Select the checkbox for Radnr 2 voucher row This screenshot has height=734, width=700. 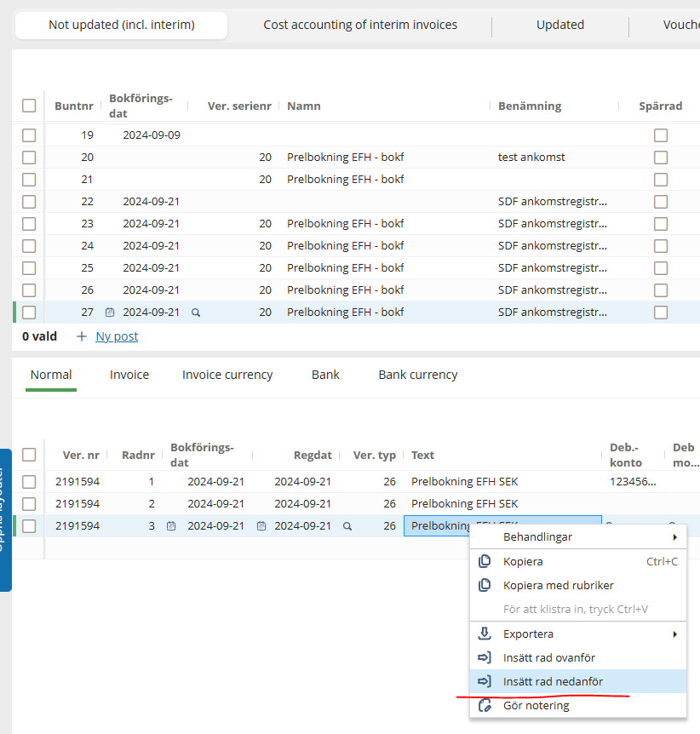point(29,504)
